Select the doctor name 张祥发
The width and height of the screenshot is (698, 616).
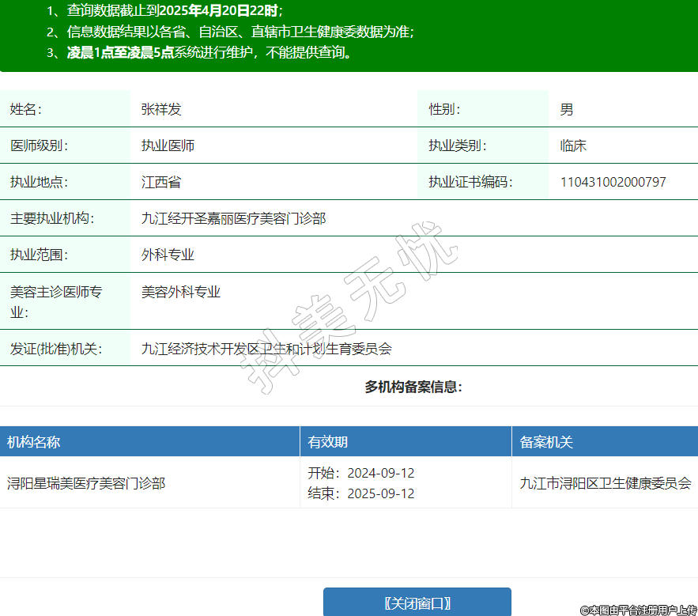[161, 110]
